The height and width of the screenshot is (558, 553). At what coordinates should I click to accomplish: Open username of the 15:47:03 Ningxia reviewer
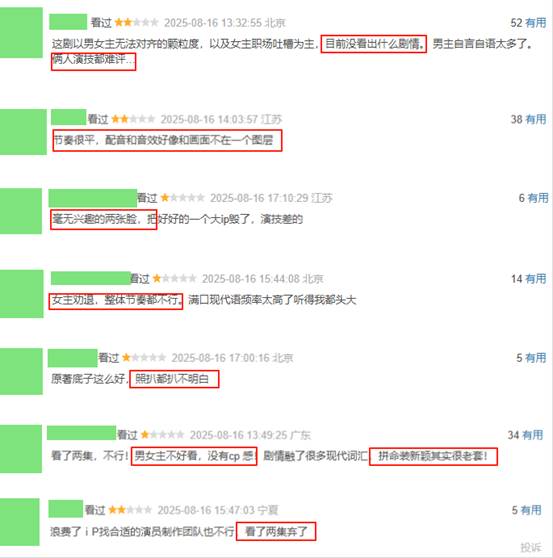click(x=65, y=509)
